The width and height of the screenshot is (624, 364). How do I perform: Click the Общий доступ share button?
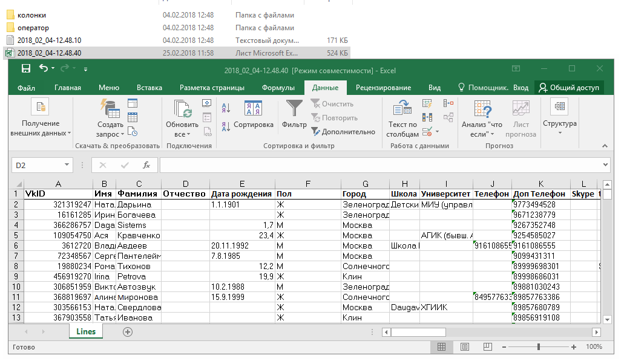point(569,88)
